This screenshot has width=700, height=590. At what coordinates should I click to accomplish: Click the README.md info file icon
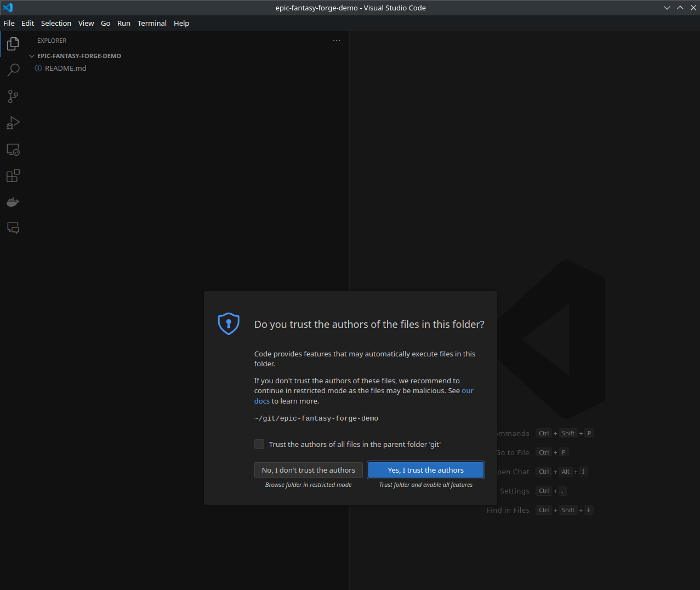pos(38,68)
